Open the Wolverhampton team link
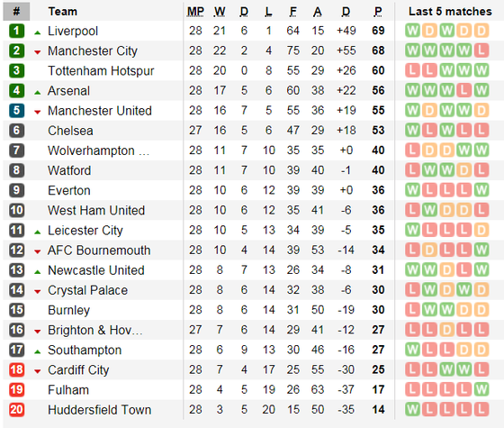Viewport: 504px width, 428px height. point(98,150)
